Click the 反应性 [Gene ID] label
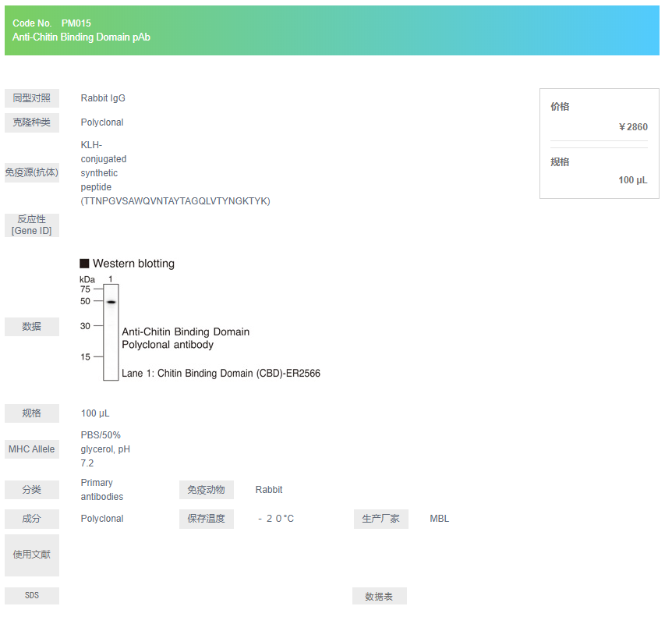Screen dimensions: 672x624 32,225
